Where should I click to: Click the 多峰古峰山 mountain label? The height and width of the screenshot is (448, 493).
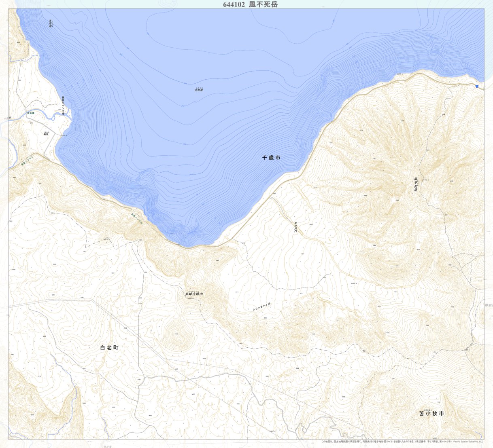click(x=193, y=294)
